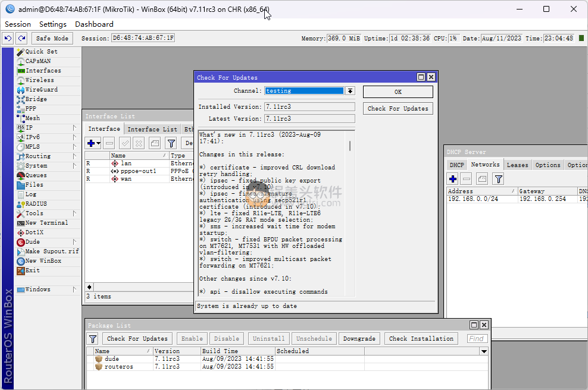
Task: Click the Find field in Package List
Action: point(477,339)
